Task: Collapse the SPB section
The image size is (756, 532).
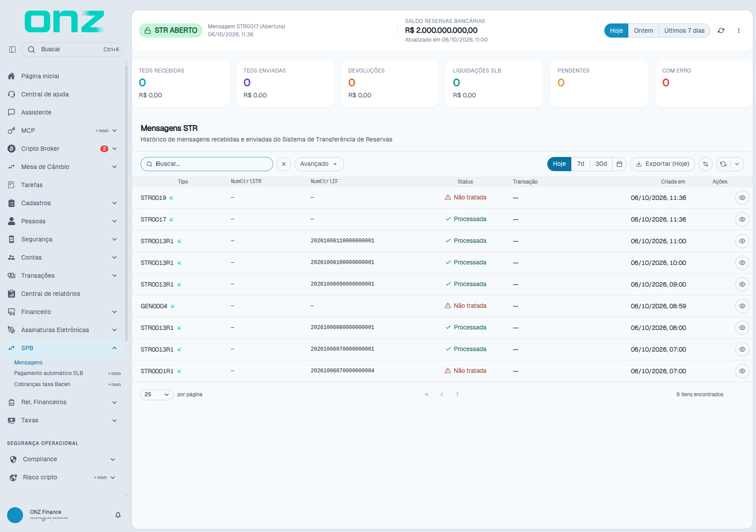Action: click(x=115, y=348)
